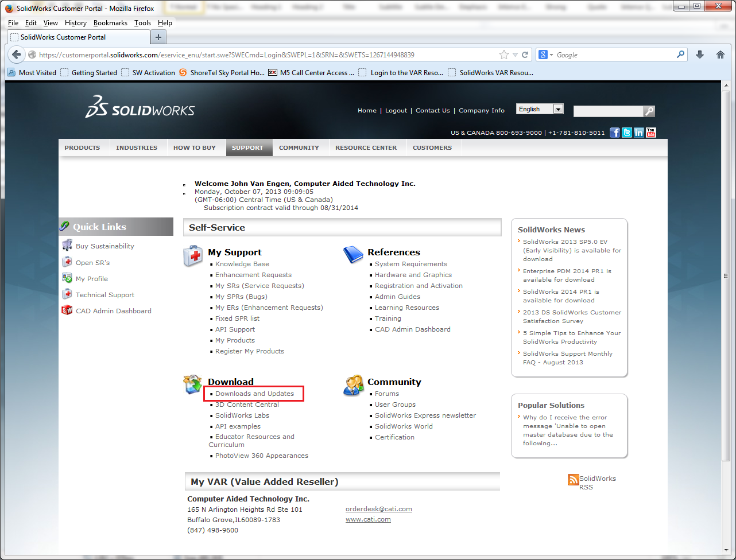
Task: Click the Buy Sustainability cart icon
Action: [x=67, y=246]
